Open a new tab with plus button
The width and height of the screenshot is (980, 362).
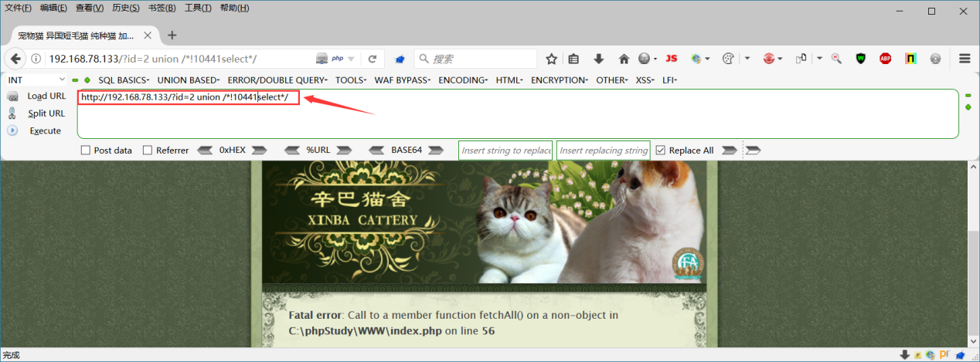click(172, 36)
